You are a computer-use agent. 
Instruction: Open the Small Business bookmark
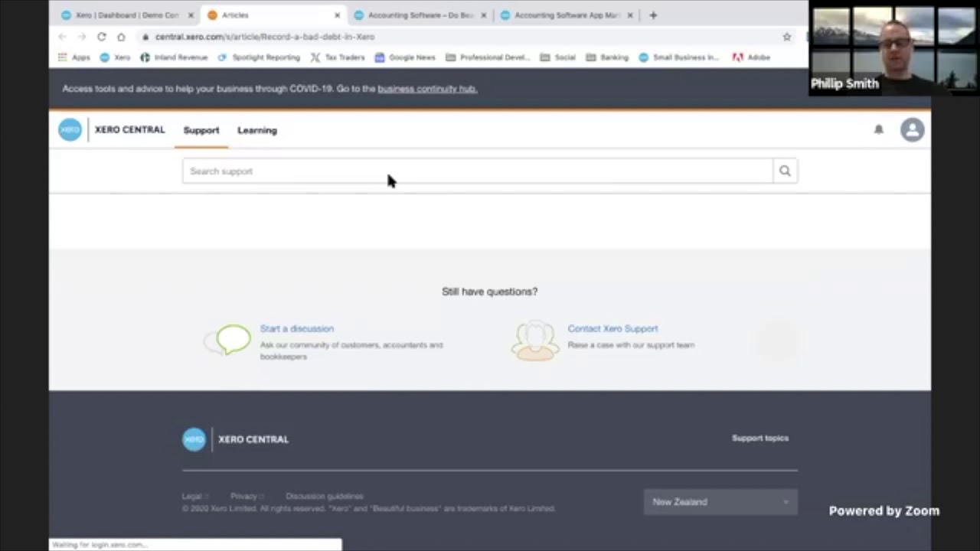pyautogui.click(x=678, y=57)
